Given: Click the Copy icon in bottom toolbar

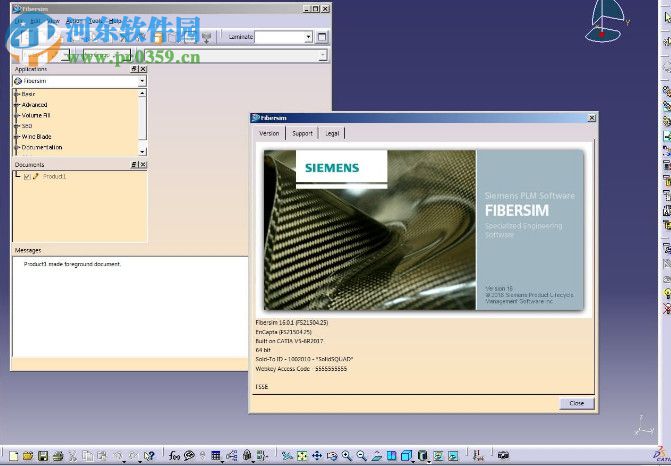Looking at the screenshot, I should [x=87, y=456].
